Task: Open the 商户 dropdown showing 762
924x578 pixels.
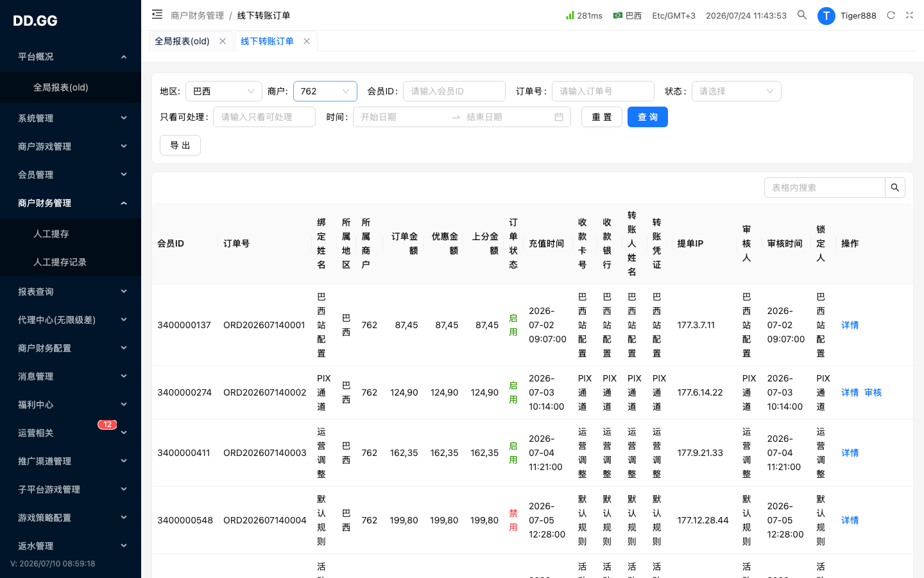Action: click(325, 91)
